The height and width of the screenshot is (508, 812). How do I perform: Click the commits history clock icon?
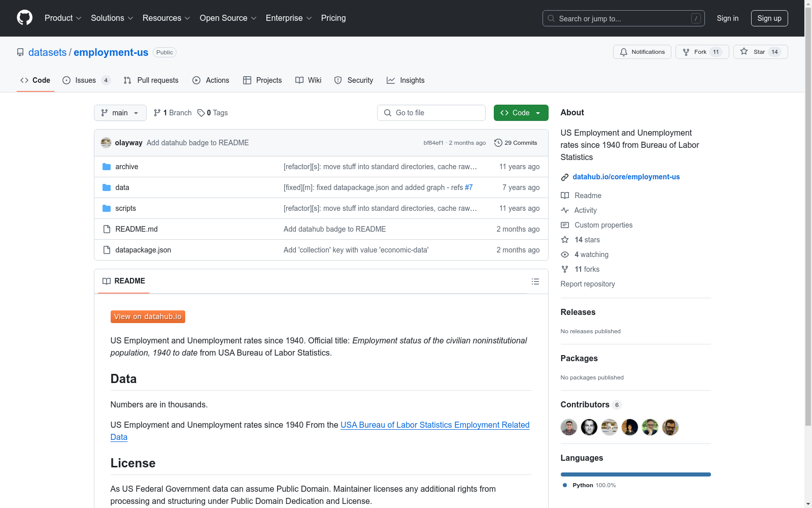pyautogui.click(x=498, y=143)
